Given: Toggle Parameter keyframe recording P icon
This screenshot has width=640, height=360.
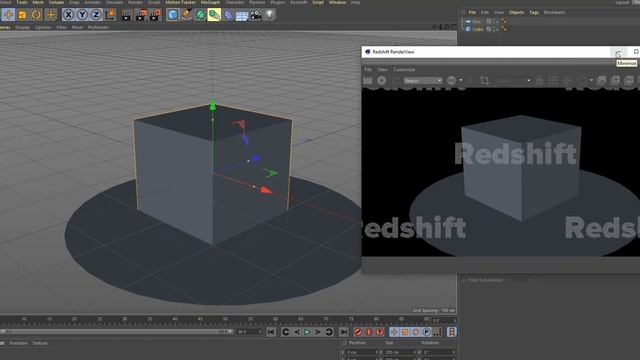Looking at the screenshot, I should tap(426, 332).
